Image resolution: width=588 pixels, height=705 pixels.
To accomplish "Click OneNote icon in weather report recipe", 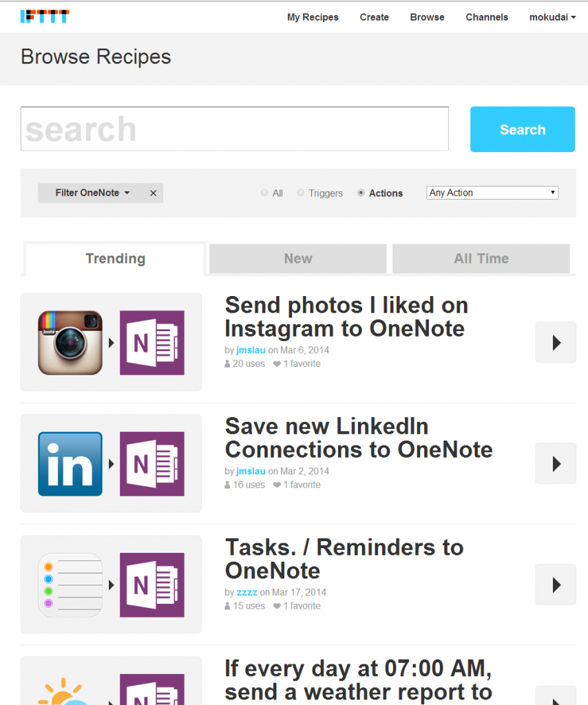I will (x=152, y=689).
